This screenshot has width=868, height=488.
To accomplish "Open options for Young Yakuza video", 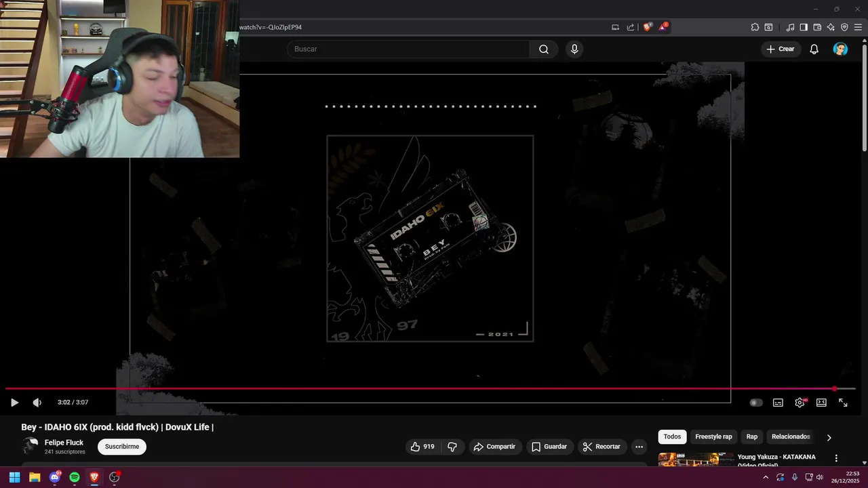I will 836,458.
